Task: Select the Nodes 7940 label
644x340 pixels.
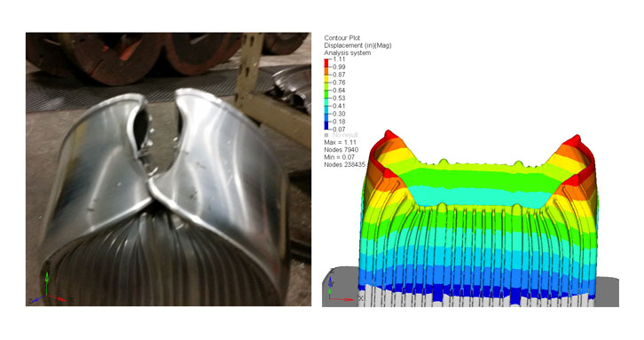Action: [342, 150]
